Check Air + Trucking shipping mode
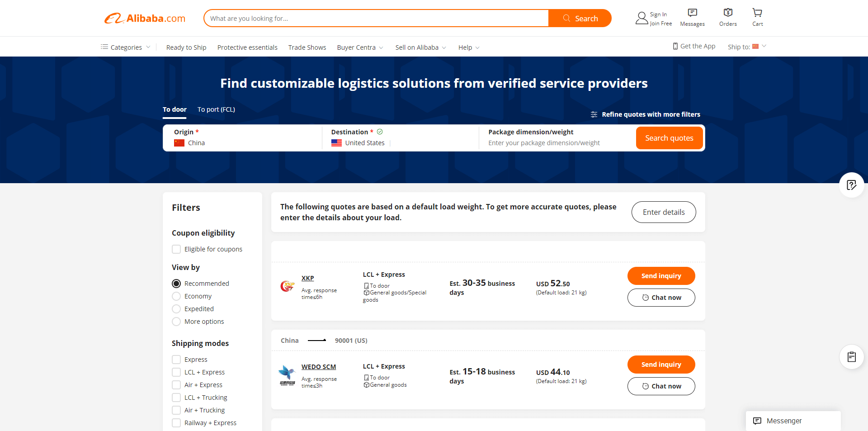This screenshot has width=868, height=431. [x=176, y=410]
